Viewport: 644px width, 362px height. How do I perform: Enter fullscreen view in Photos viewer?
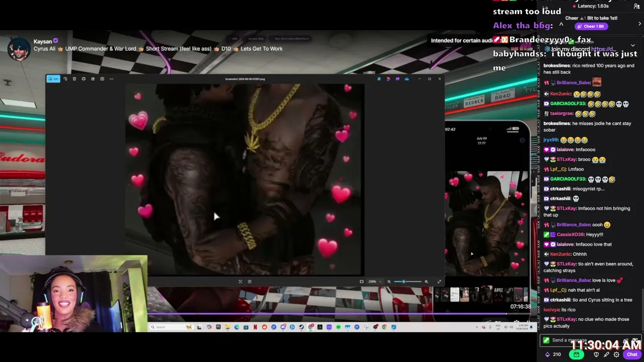[439, 282]
